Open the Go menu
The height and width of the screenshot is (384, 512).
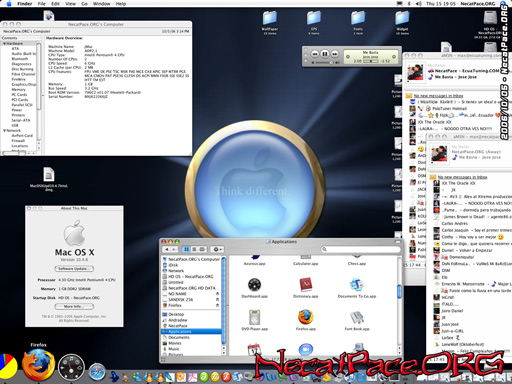click(x=85, y=4)
